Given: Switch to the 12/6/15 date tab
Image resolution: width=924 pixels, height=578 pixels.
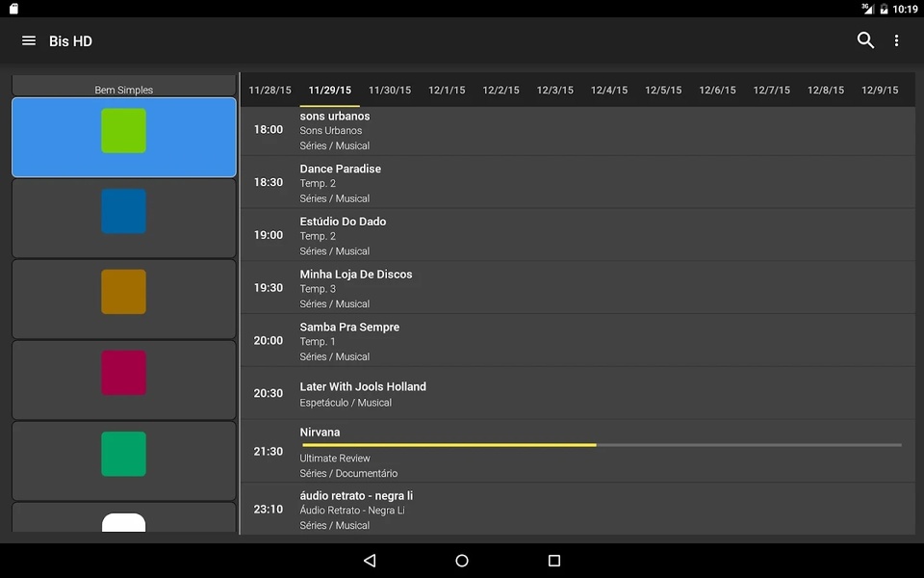Looking at the screenshot, I should pos(717,91).
